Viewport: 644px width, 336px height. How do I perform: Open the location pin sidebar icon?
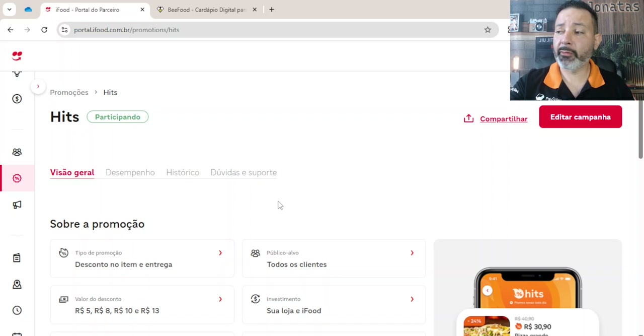click(x=17, y=284)
